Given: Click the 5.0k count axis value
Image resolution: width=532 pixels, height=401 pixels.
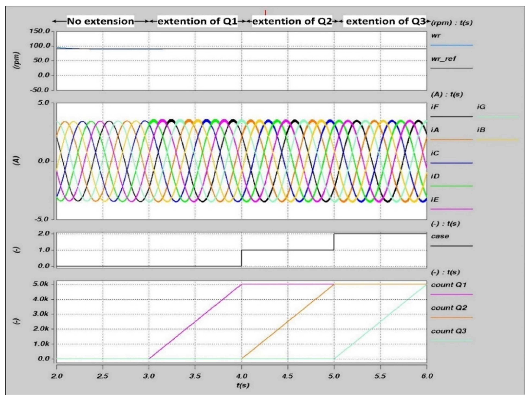Looking at the screenshot, I should point(40,284).
